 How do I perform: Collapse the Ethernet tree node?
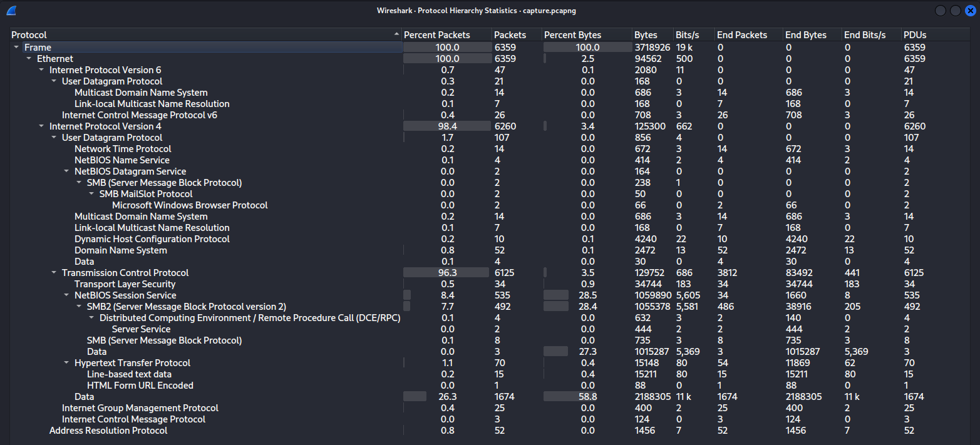[x=29, y=59]
